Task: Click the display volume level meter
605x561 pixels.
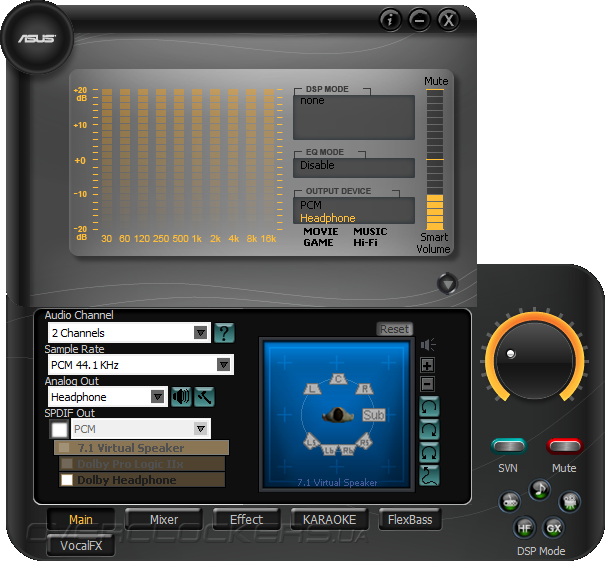Action: click(x=435, y=159)
